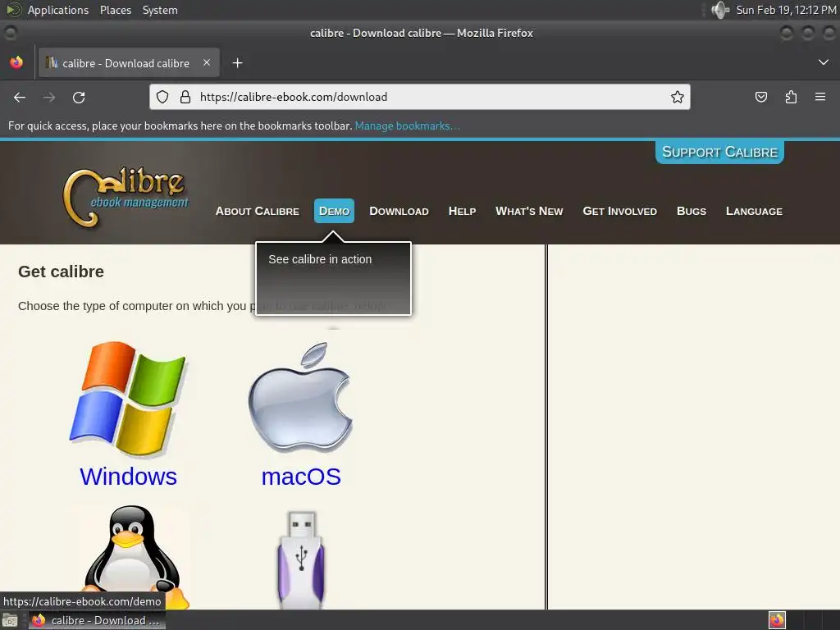The height and width of the screenshot is (630, 840).
Task: Click the padlock site info icon
Action: coord(185,97)
